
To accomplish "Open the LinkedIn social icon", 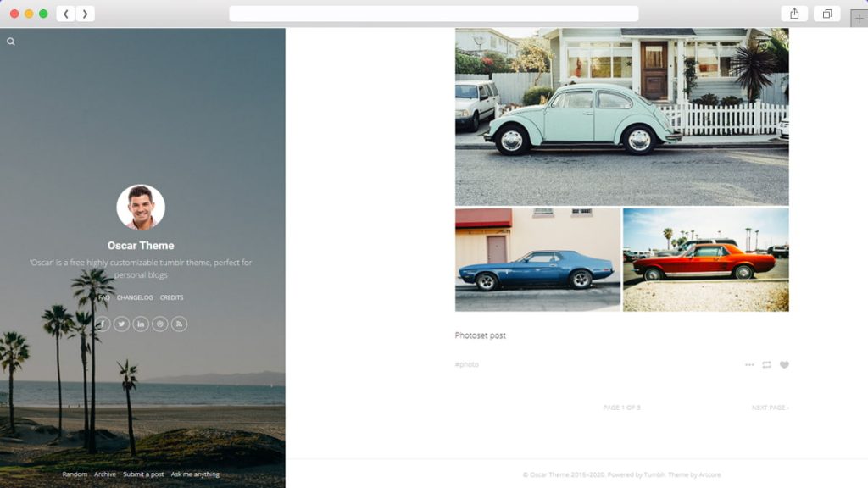I will pos(141,324).
